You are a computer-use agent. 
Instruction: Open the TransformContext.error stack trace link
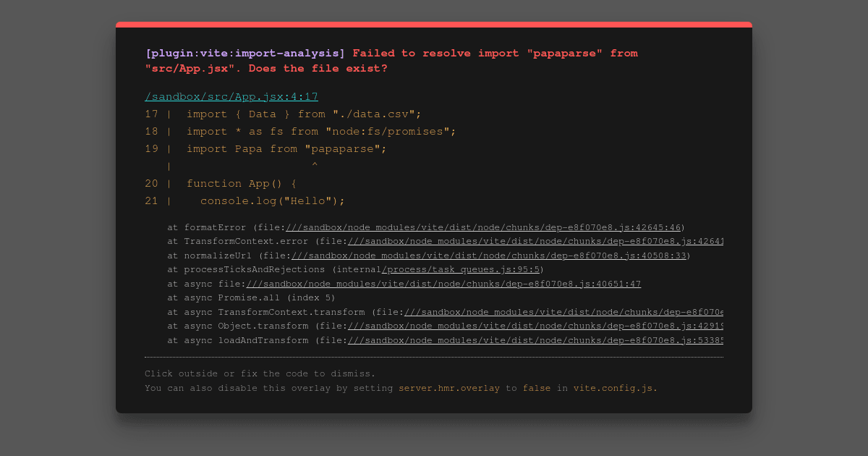(x=535, y=242)
